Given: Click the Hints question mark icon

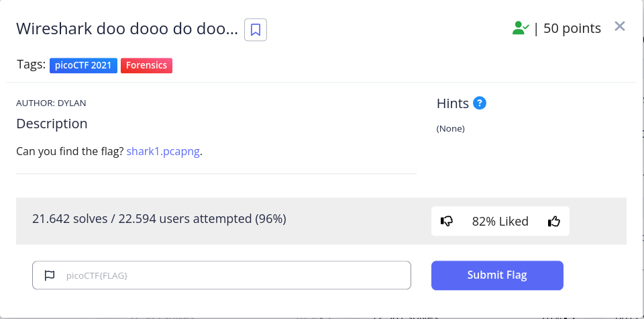Looking at the screenshot, I should 479,103.
